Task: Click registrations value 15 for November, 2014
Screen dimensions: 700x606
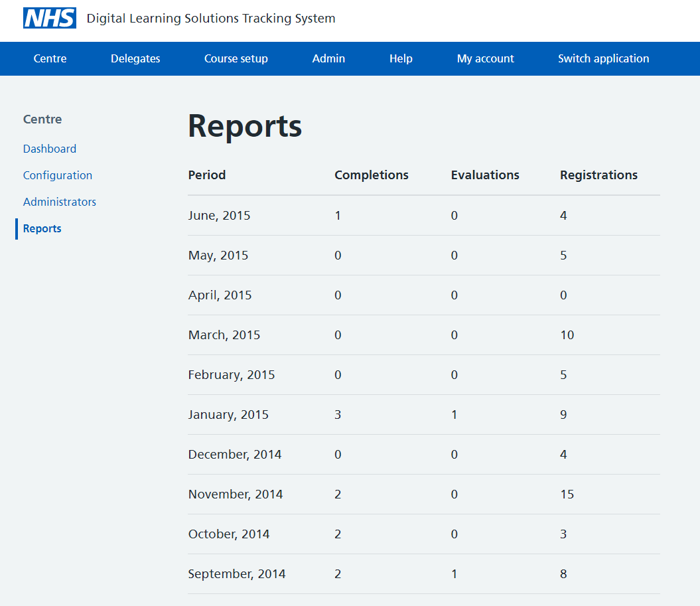Action: pos(567,494)
